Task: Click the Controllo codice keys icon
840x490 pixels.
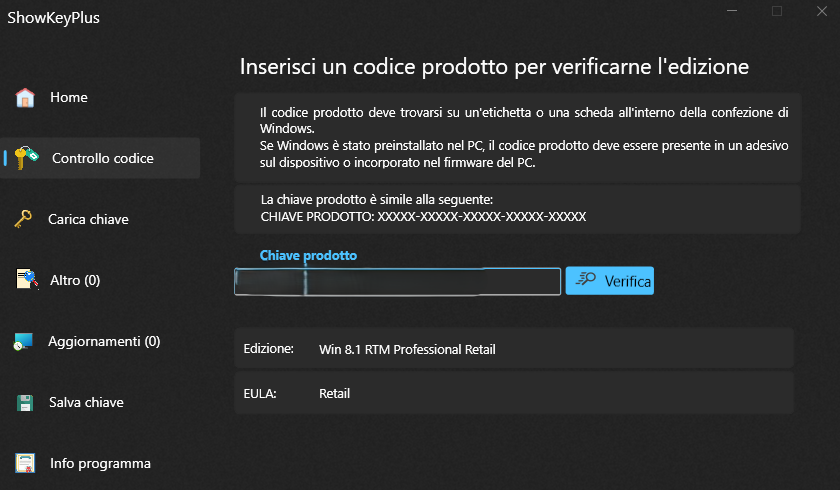Action: [x=27, y=158]
